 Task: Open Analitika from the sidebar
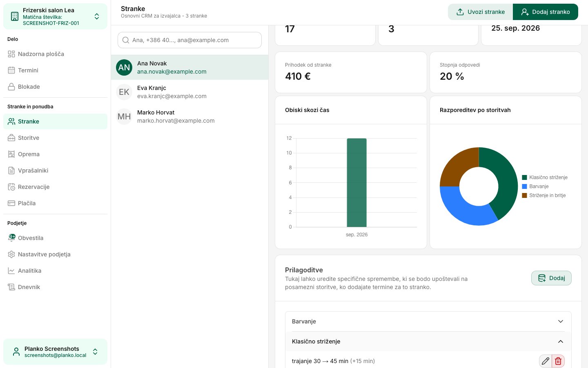(x=55, y=271)
